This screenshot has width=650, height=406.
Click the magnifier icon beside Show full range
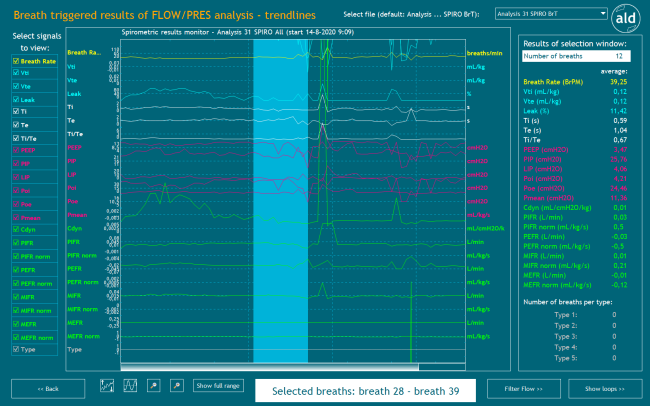coord(176,385)
